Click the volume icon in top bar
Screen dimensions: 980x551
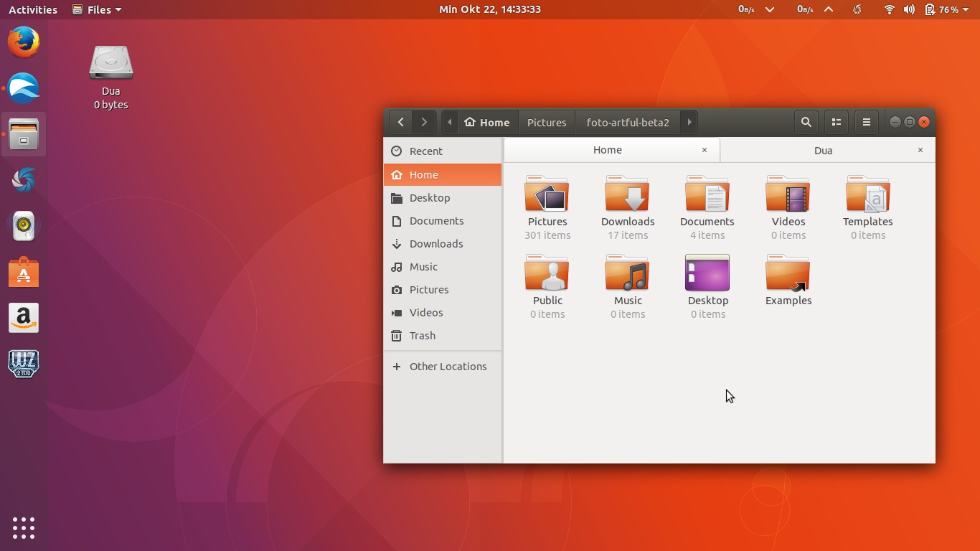click(910, 9)
